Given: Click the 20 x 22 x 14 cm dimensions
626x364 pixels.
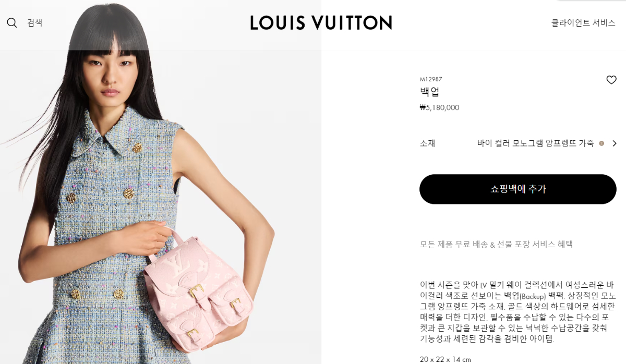Looking at the screenshot, I should pyautogui.click(x=446, y=359).
